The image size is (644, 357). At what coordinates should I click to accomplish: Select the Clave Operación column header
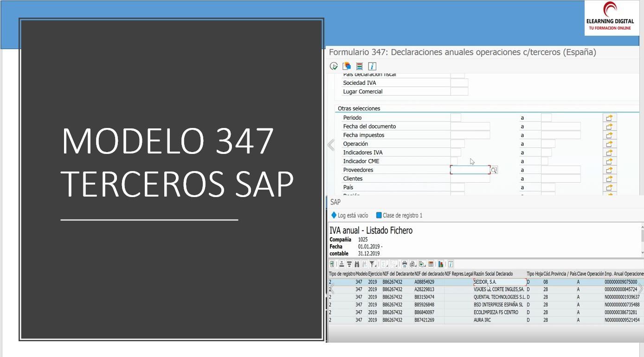[x=591, y=274]
